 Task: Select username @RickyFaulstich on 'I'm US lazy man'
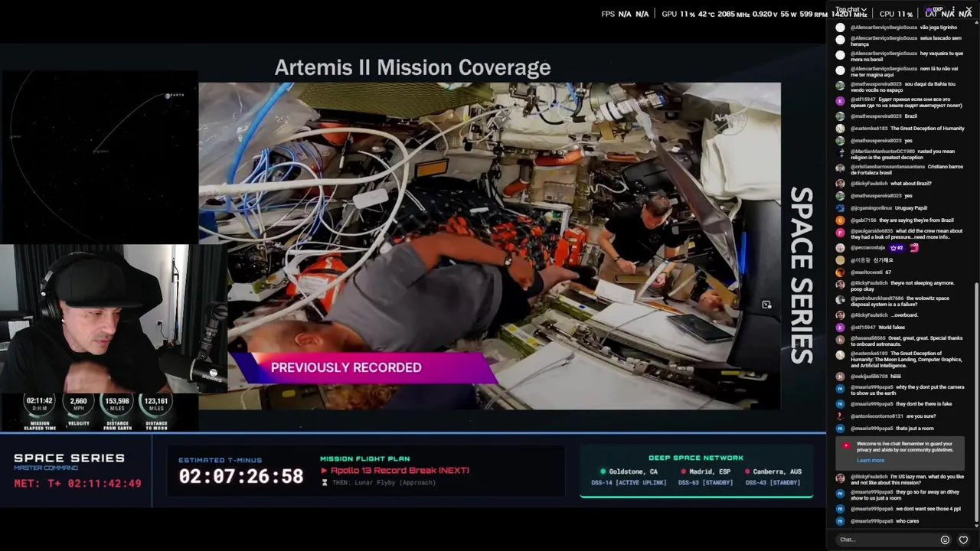(869, 477)
